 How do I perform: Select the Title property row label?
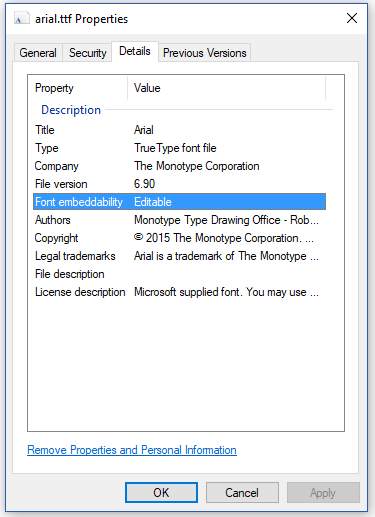[x=45, y=130]
